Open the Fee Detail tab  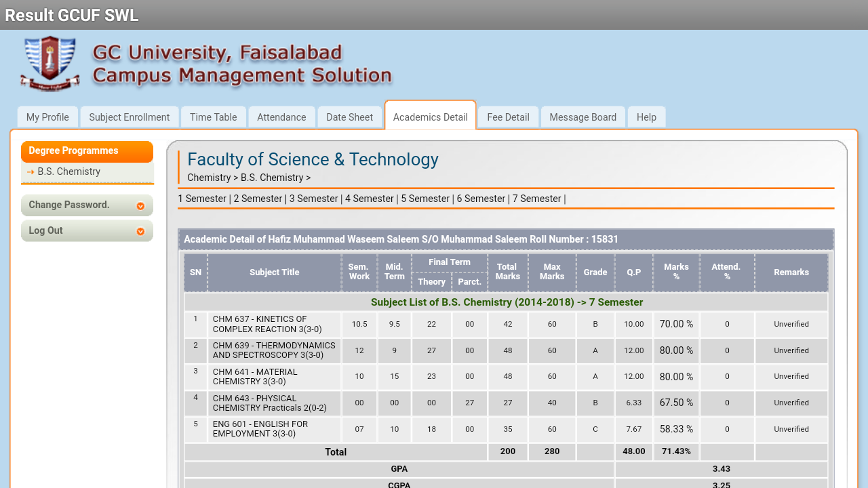pos(508,117)
